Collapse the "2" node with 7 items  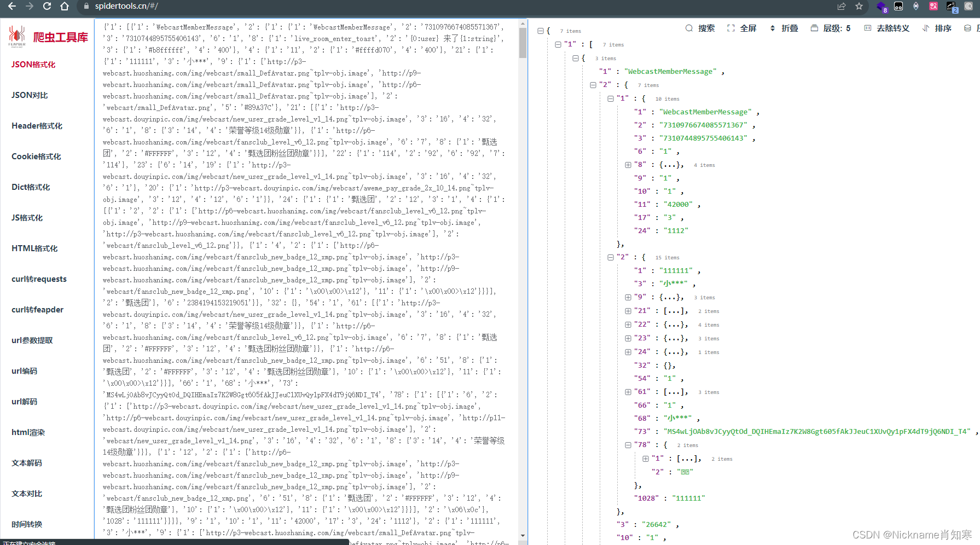593,85
